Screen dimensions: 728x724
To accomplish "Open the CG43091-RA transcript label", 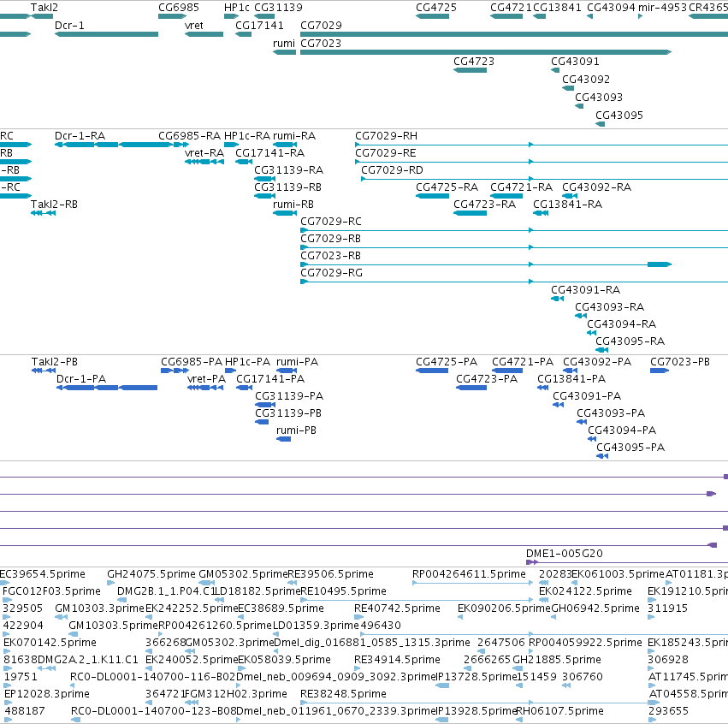I will click(585, 290).
